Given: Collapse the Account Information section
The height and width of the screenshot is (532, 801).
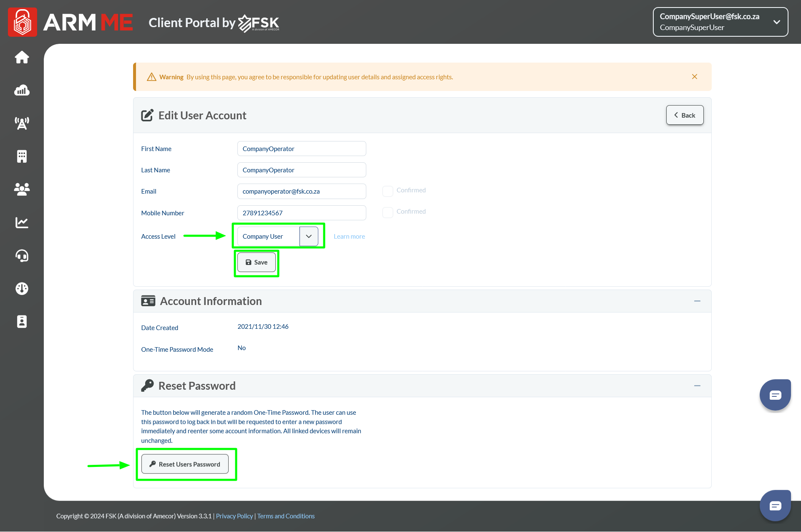Looking at the screenshot, I should 697,301.
